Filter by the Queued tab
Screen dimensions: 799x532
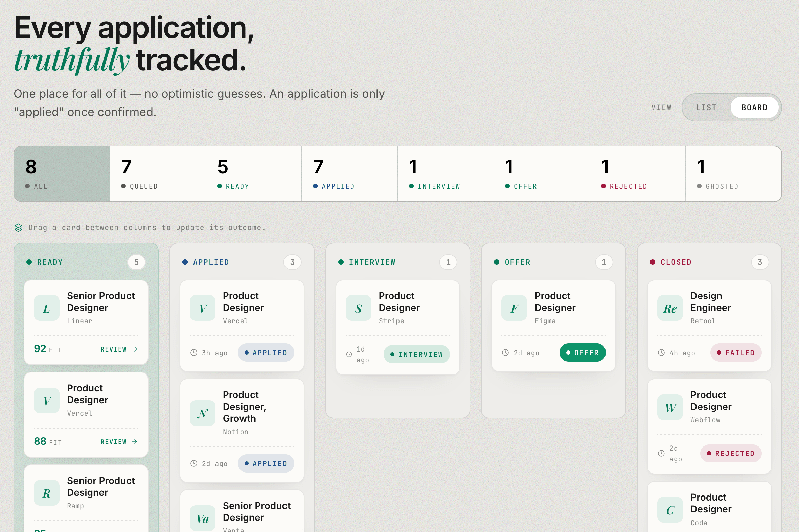158,174
